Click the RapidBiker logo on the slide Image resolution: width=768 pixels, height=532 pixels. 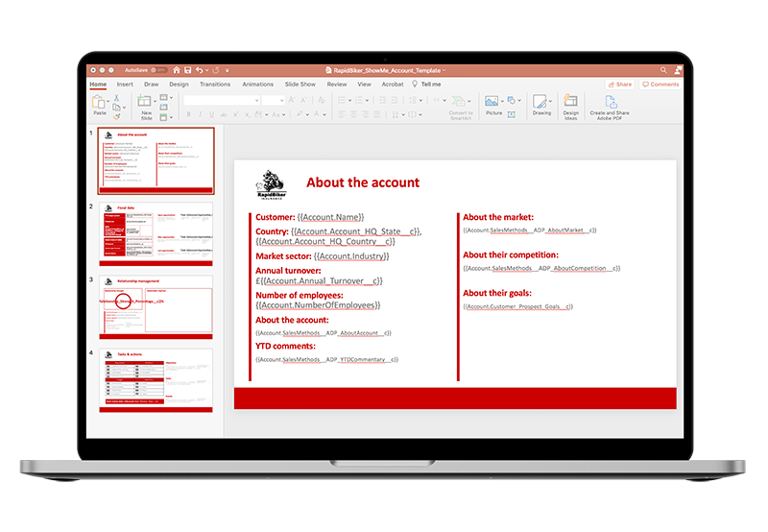[x=271, y=184]
